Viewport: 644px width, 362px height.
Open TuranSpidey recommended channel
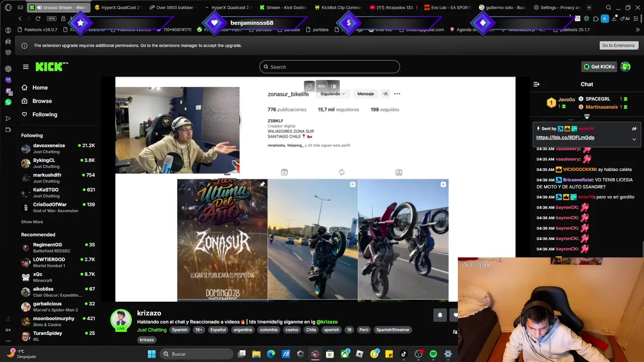coord(58,336)
